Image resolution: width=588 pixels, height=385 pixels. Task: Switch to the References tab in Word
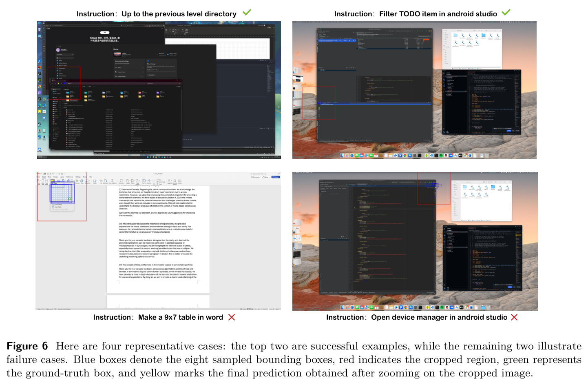pos(70,177)
